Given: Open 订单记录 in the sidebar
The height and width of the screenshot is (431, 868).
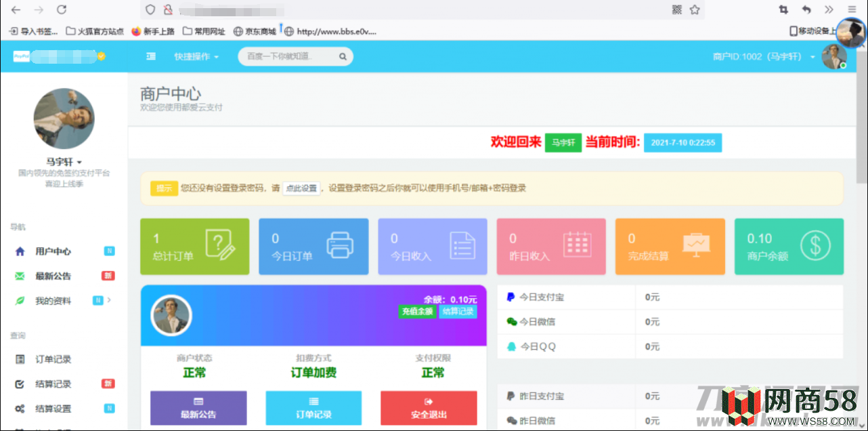Looking at the screenshot, I should pyautogui.click(x=53, y=359).
